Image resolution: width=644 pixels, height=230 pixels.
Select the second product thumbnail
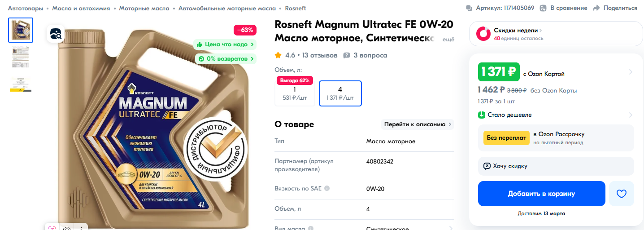coord(21,57)
